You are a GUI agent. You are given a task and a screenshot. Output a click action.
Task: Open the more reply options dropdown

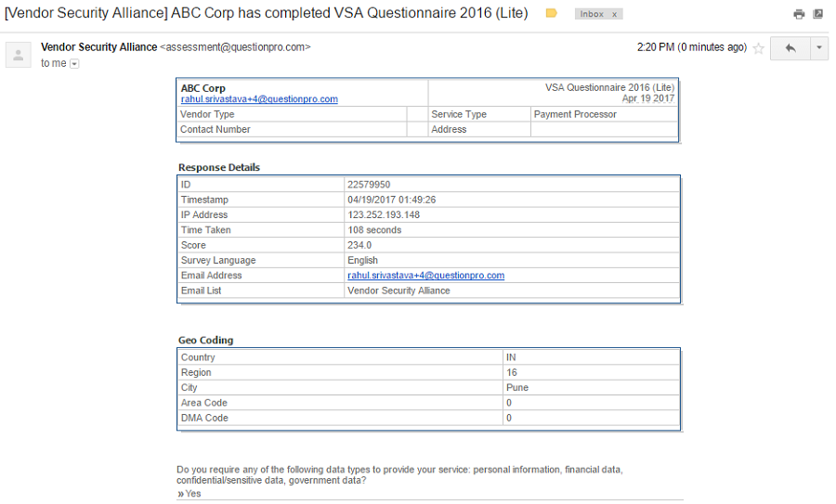pyautogui.click(x=819, y=48)
